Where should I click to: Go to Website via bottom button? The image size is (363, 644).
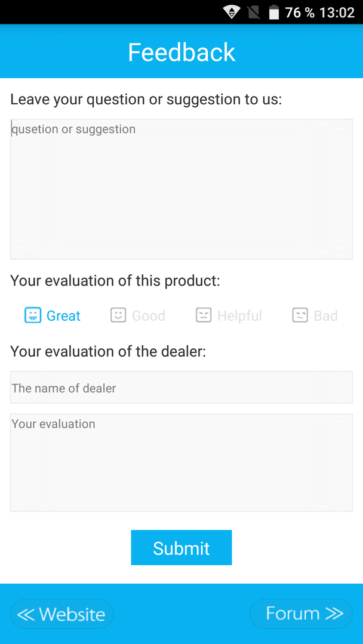(61, 614)
